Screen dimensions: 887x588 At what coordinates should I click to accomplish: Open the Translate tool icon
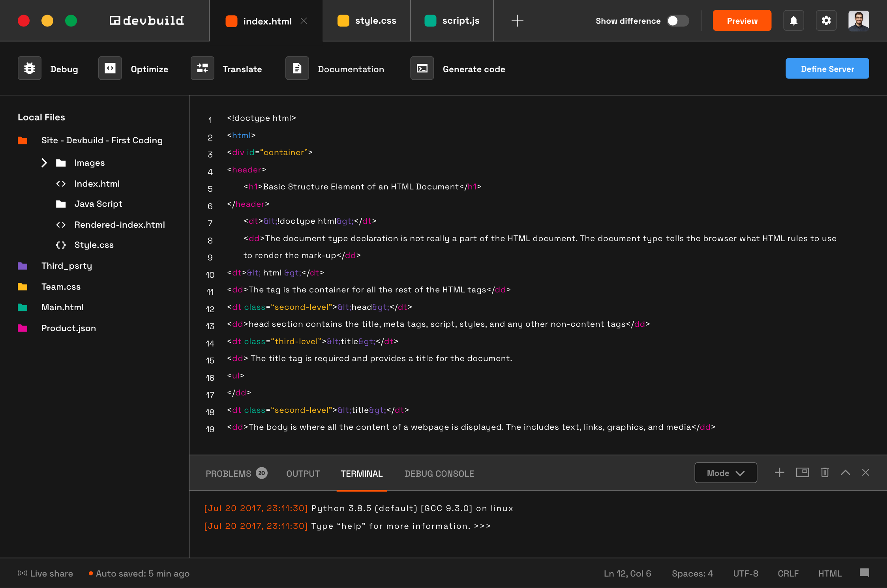click(x=203, y=69)
